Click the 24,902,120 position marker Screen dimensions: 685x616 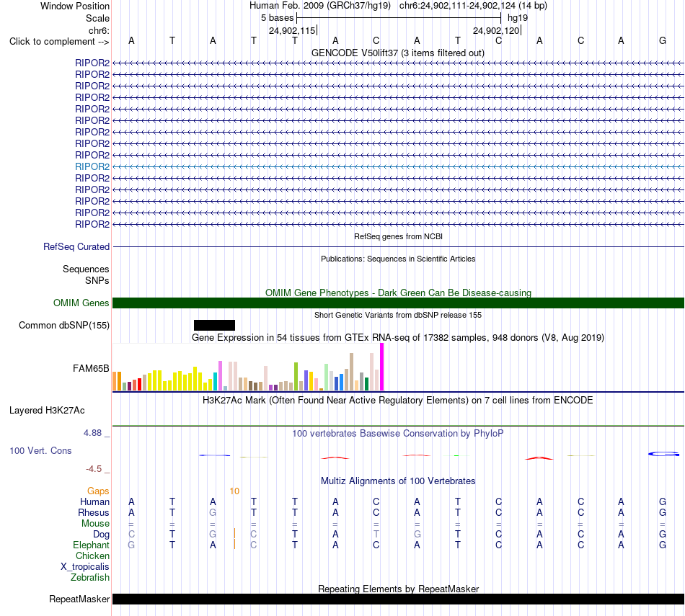496,30
